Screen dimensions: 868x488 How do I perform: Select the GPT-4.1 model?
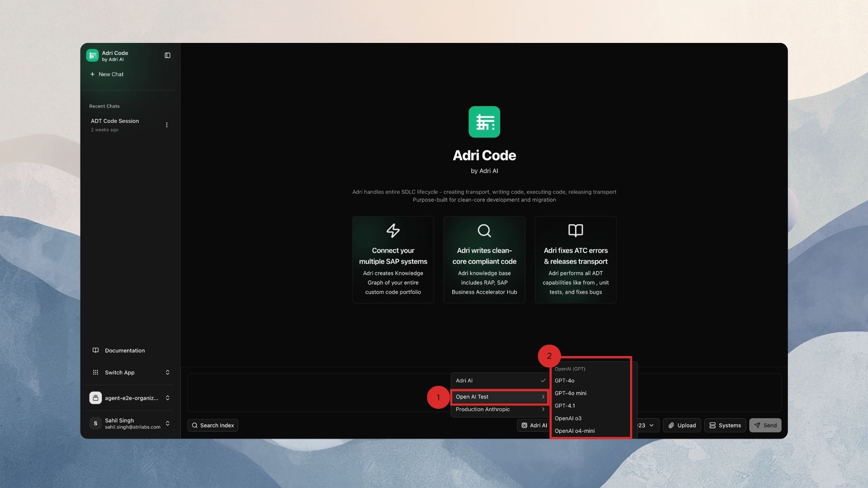(590, 406)
